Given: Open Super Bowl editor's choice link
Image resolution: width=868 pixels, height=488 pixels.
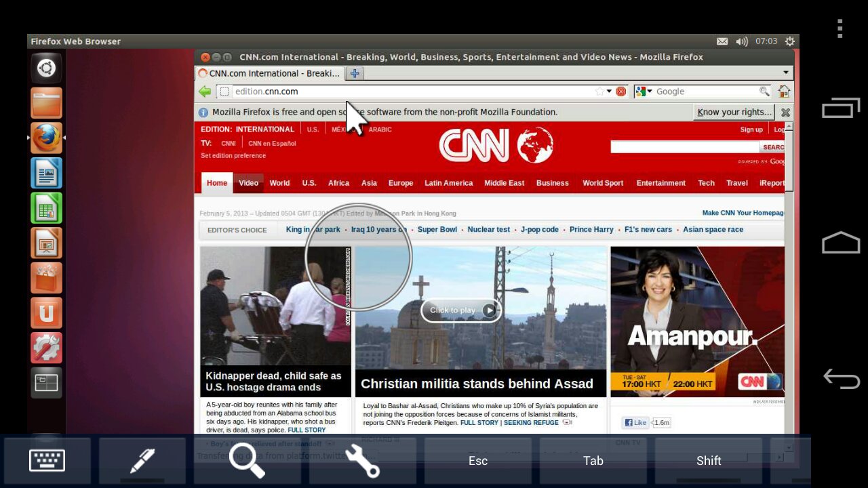Looking at the screenshot, I should (437, 230).
